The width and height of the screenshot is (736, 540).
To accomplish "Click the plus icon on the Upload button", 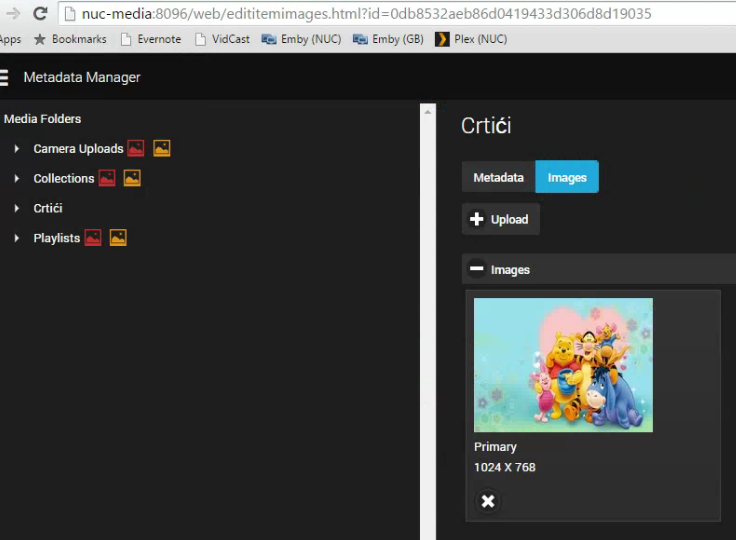I will 476,219.
